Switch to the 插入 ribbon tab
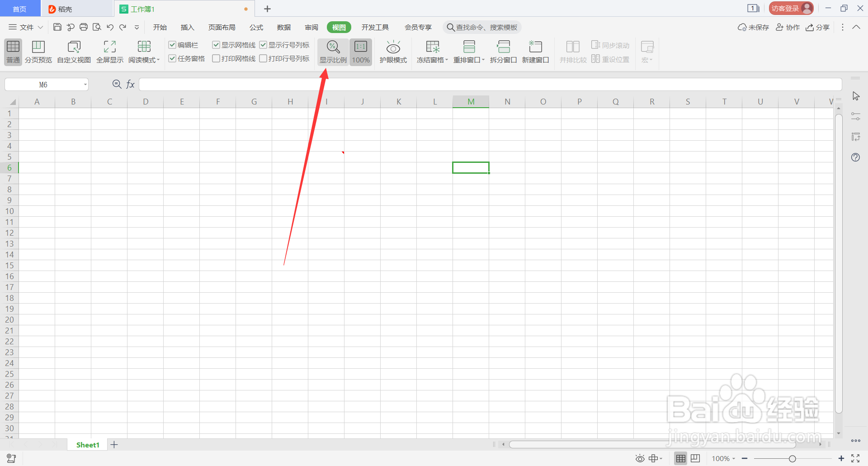 point(187,27)
